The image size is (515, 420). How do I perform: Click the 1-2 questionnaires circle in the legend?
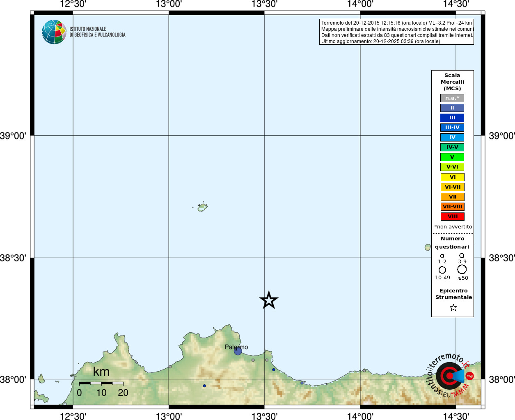[x=442, y=256]
